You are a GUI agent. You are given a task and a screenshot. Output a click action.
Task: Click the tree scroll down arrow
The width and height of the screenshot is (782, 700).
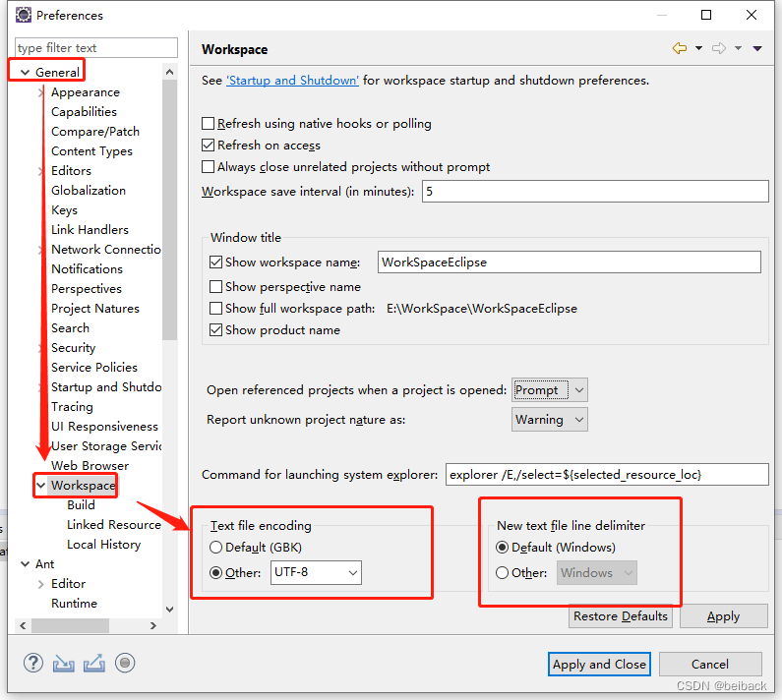(x=169, y=610)
